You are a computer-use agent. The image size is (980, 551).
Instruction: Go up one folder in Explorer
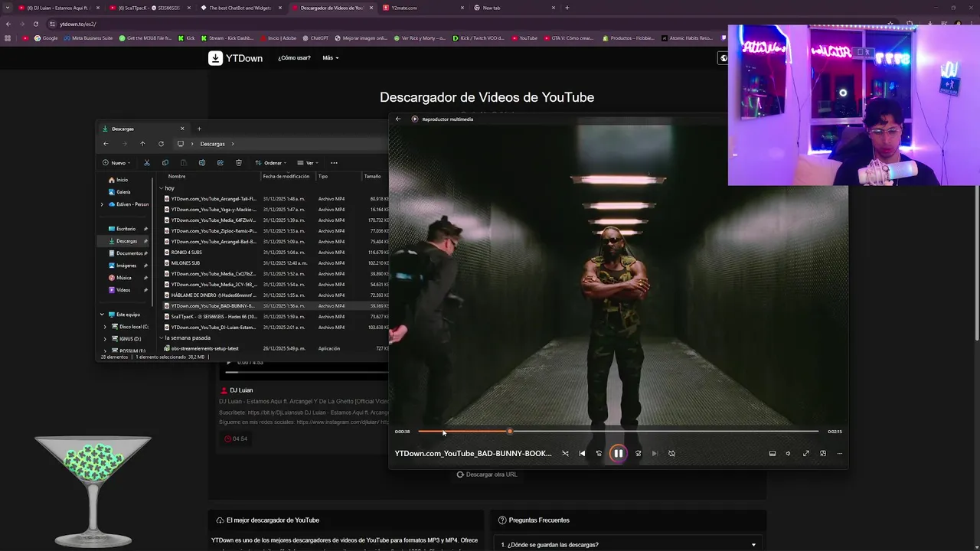pos(142,144)
